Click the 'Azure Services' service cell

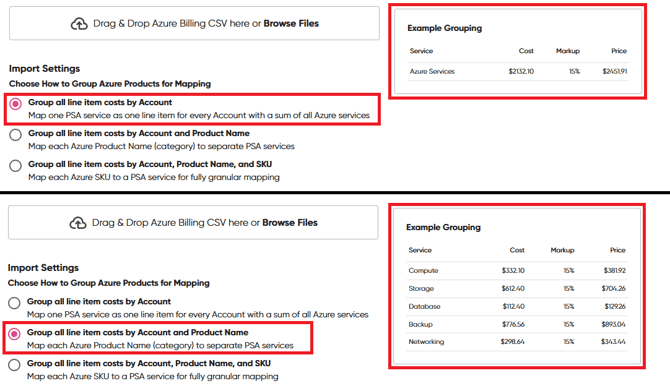coord(432,71)
